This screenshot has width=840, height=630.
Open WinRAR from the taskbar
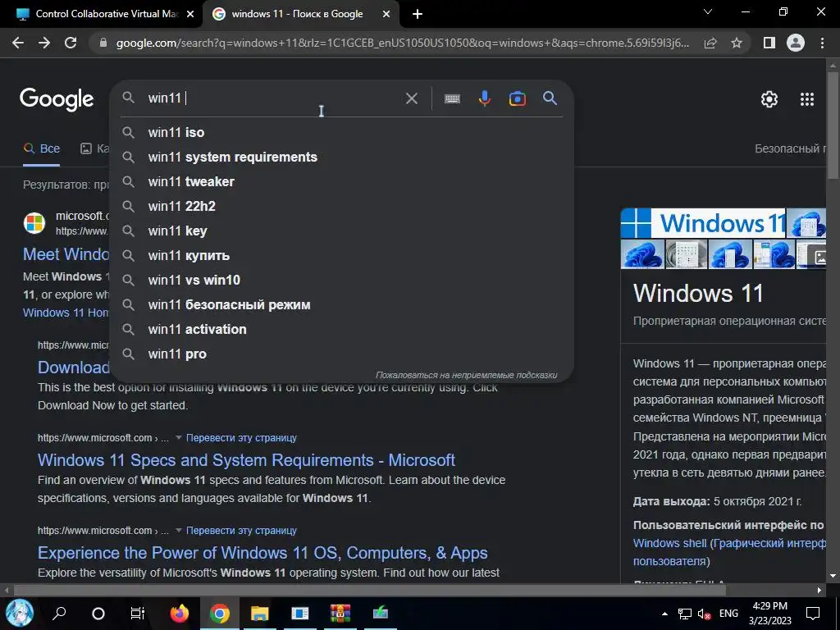click(x=340, y=613)
